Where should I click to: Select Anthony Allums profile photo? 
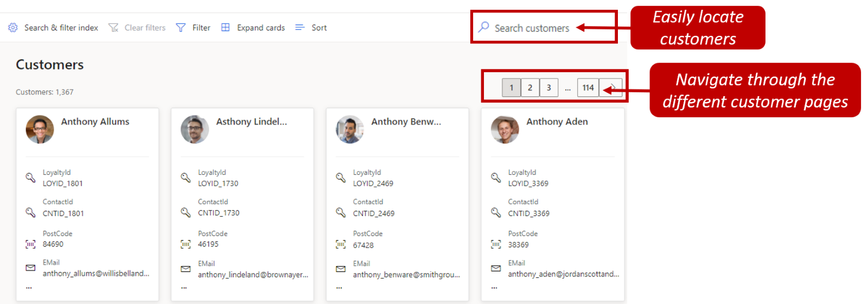point(40,129)
